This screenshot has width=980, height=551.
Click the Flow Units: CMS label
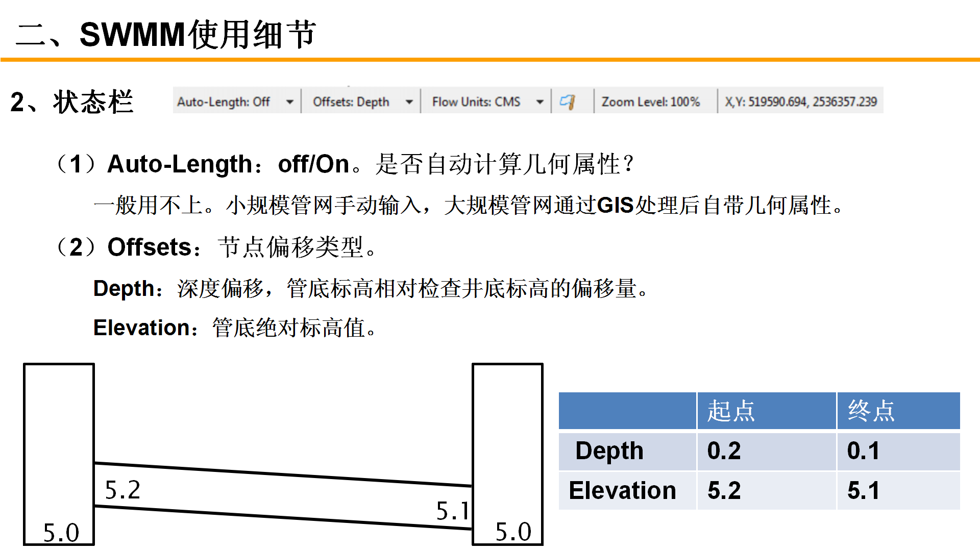coord(476,102)
